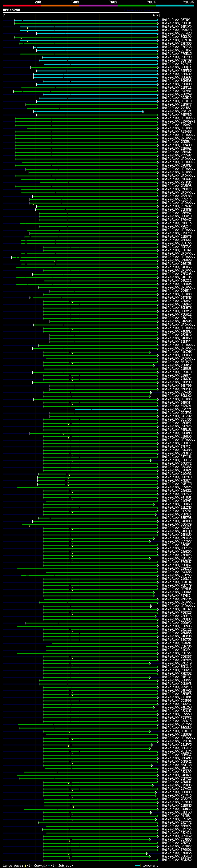Select hit label UniRef100_B6TH57

pyautogui.click(x=177, y=50)
